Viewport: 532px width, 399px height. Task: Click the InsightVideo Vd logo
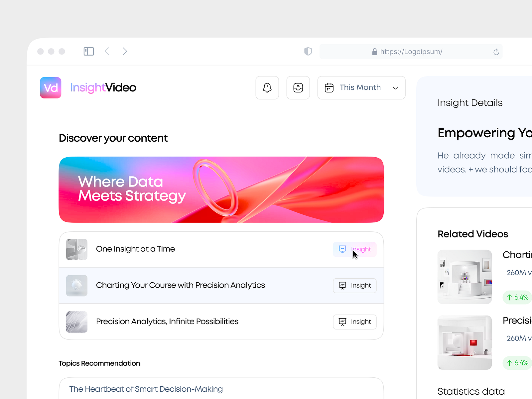[x=50, y=87]
